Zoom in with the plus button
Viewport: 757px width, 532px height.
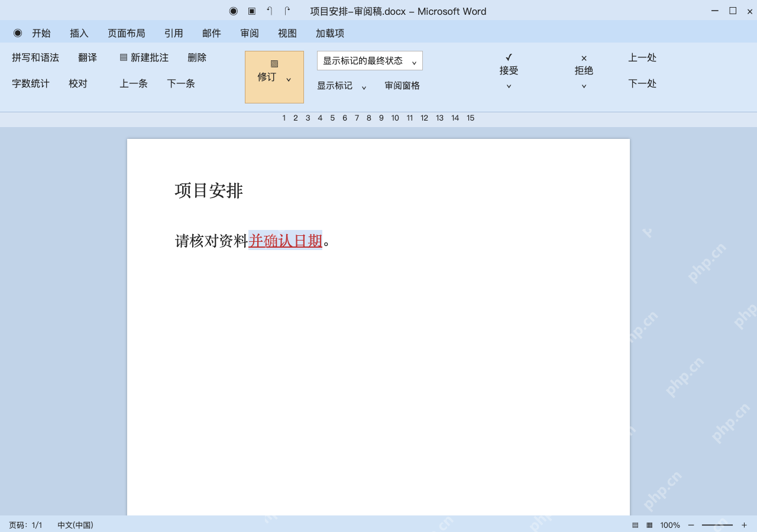pos(744,525)
